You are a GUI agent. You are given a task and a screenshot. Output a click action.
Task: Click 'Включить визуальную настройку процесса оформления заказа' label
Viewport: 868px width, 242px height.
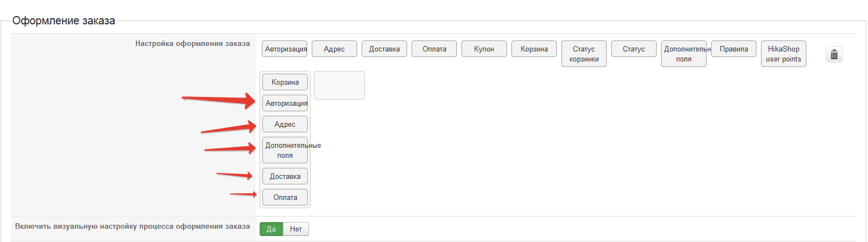(x=133, y=226)
